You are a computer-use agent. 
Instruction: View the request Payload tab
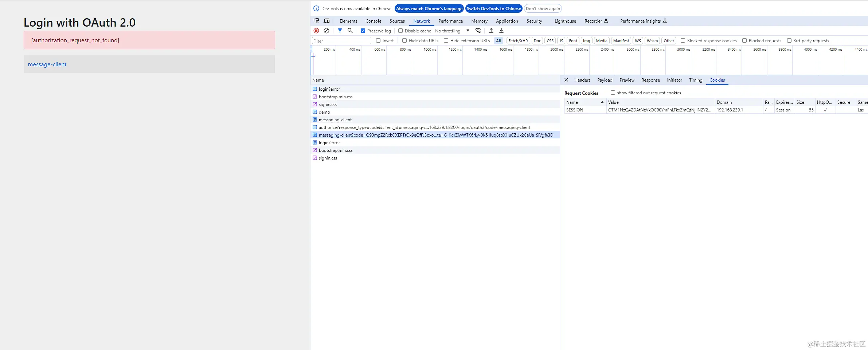[x=605, y=80]
